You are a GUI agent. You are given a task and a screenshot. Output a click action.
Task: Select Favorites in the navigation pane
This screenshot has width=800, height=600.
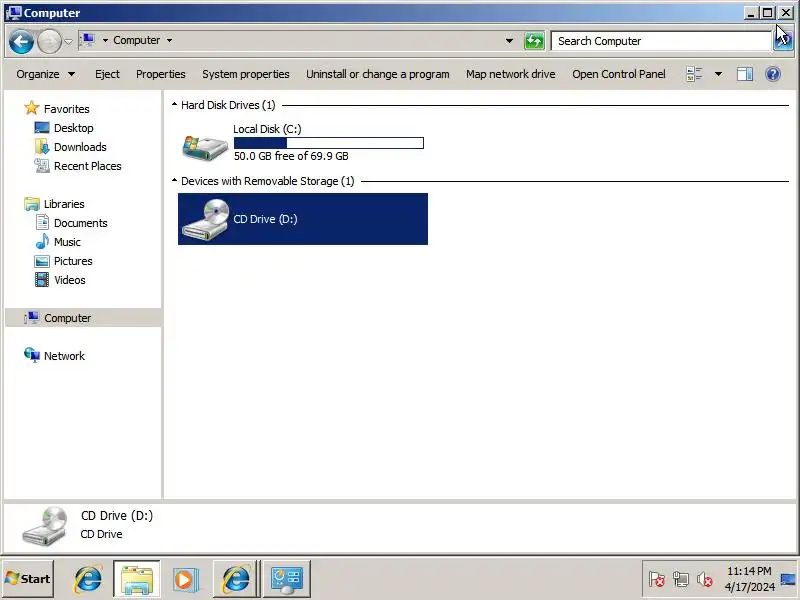(66, 109)
